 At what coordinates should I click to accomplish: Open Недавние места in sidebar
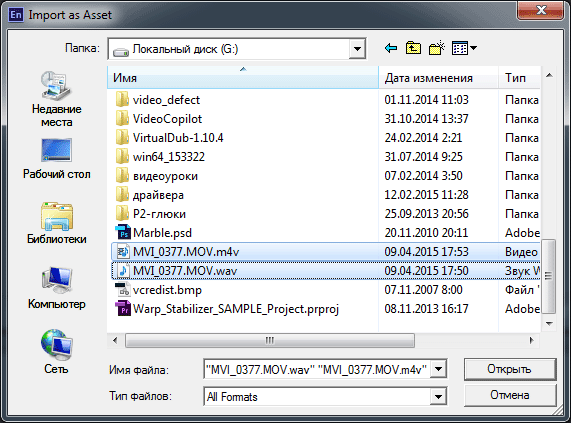(56, 99)
